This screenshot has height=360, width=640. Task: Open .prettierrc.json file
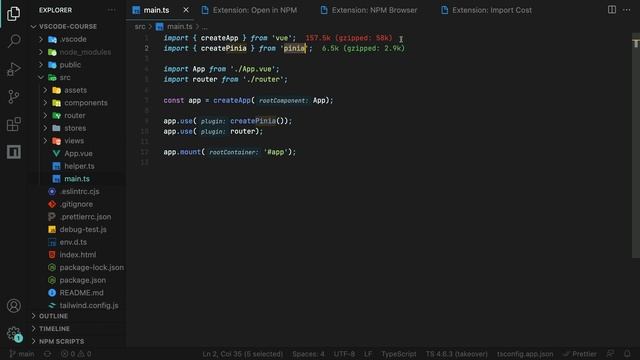click(85, 217)
